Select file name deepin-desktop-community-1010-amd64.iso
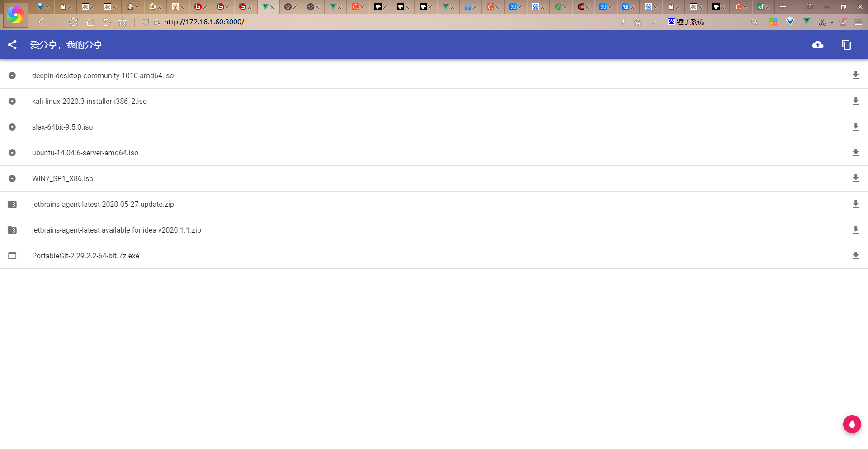868x449 pixels. tap(103, 75)
